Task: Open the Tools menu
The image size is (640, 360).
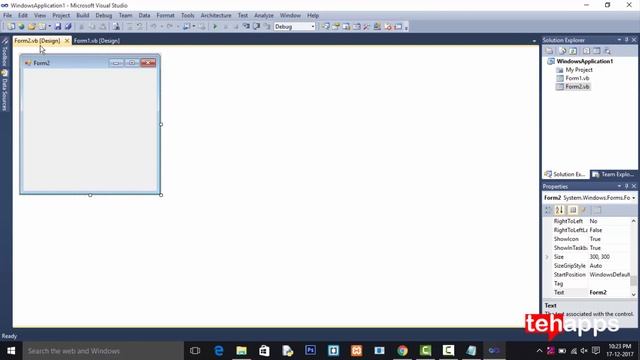Action: [x=187, y=15]
